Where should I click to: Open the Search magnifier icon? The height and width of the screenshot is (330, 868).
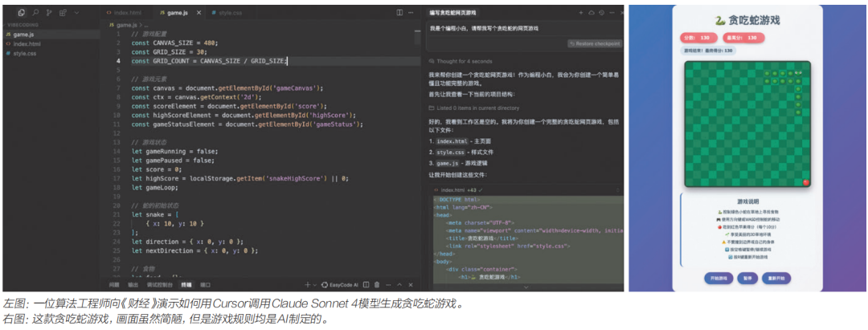(x=35, y=13)
